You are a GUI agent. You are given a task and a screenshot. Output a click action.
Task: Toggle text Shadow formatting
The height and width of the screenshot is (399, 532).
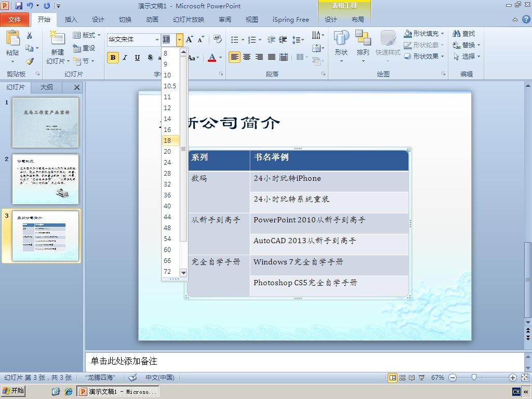[x=150, y=57]
